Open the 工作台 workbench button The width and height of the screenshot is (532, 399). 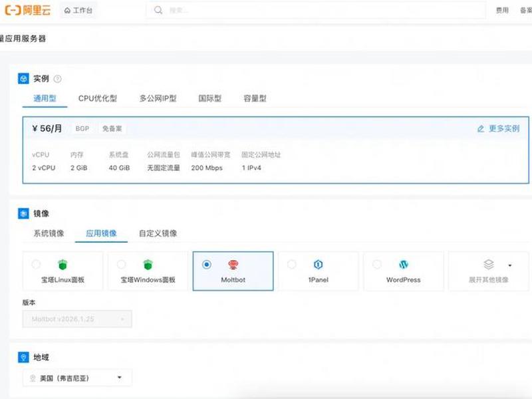(x=78, y=11)
